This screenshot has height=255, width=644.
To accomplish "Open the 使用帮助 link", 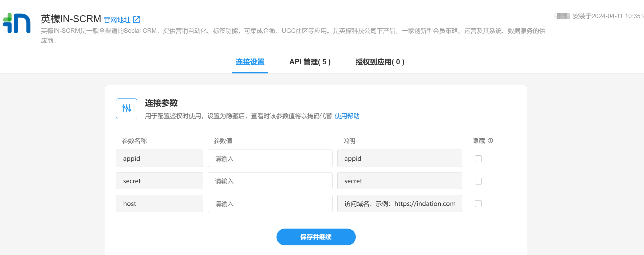I will (x=347, y=116).
